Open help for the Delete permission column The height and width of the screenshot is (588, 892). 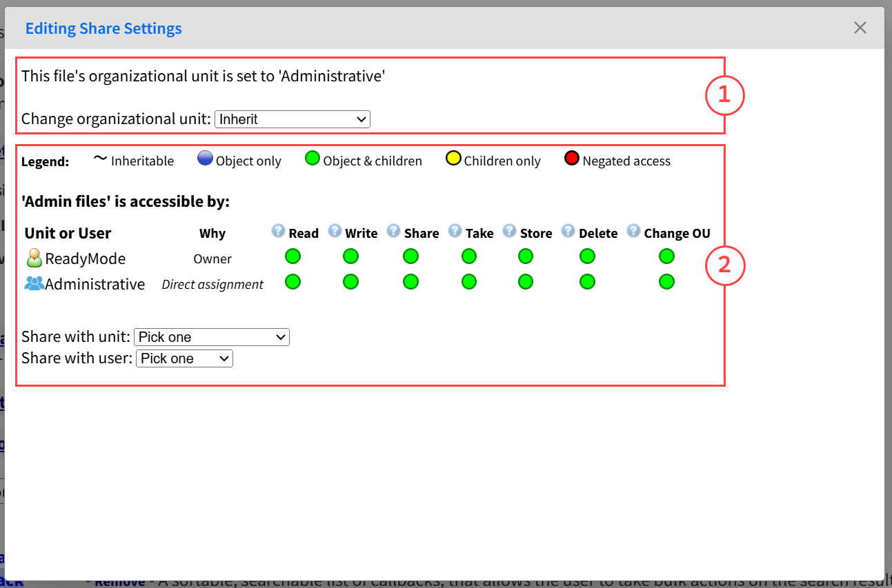tap(568, 231)
